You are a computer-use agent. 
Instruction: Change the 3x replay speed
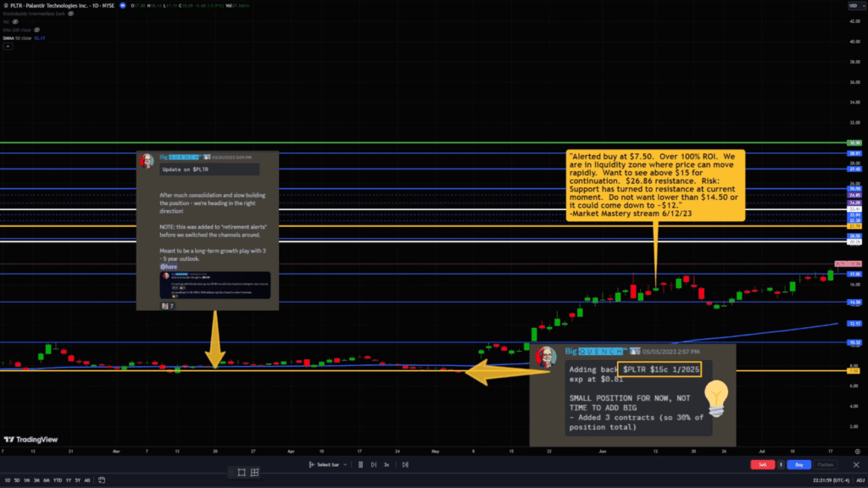point(387,464)
